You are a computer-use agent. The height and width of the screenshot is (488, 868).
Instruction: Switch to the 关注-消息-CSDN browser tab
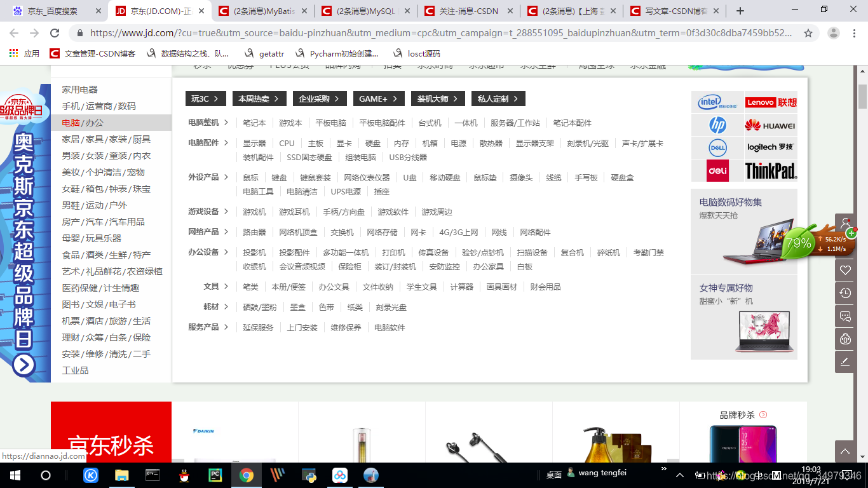coord(468,11)
